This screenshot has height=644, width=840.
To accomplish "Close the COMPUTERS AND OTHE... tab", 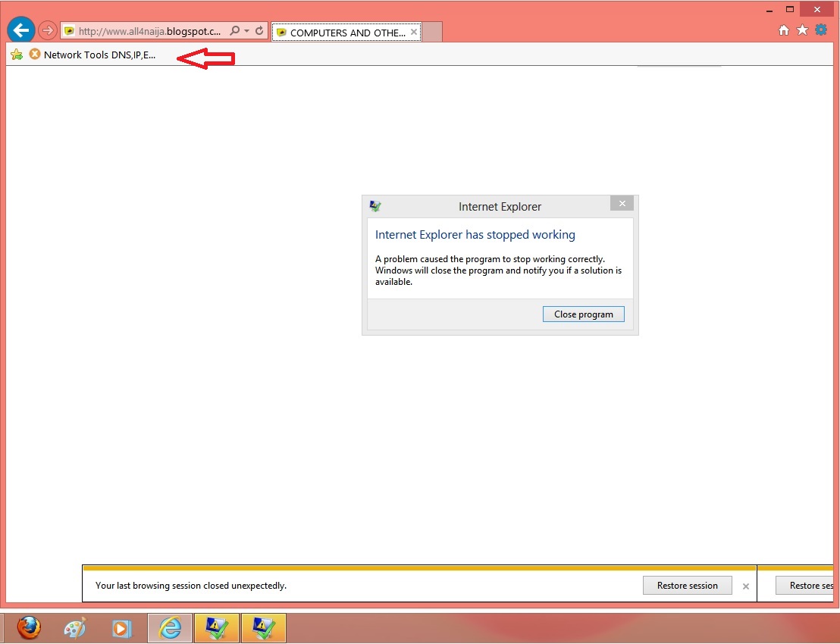I will tap(414, 32).
